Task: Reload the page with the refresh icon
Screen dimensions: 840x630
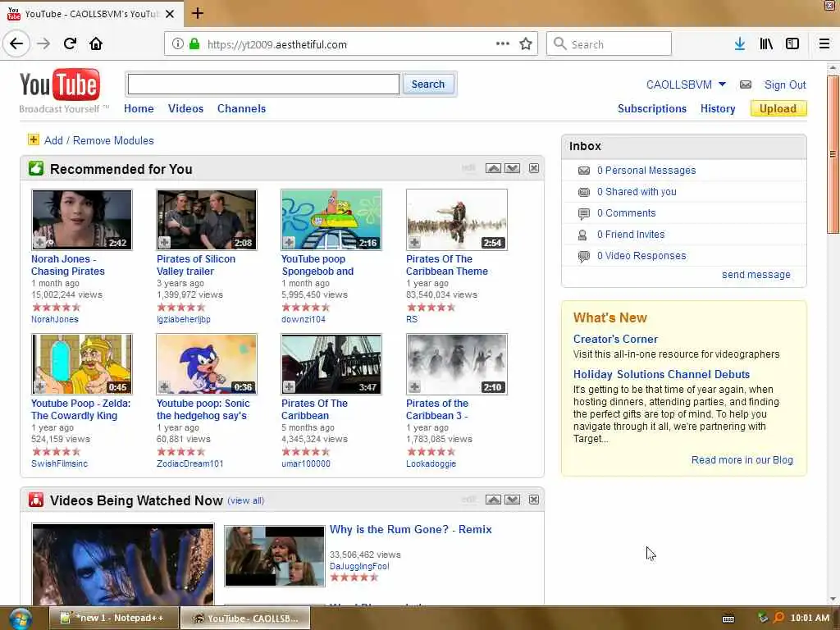Action: click(70, 43)
